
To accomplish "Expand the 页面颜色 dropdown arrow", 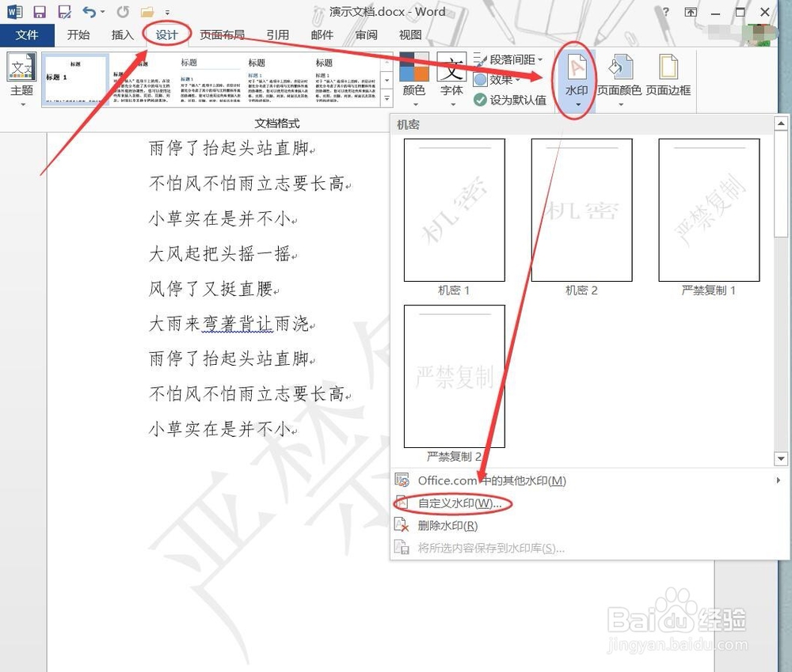I will (620, 104).
